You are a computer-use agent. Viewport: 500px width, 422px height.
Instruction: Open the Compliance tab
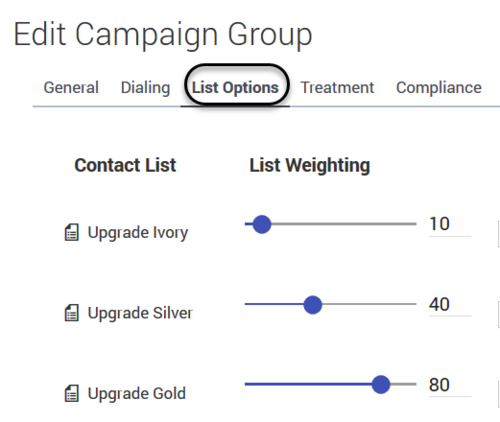pos(439,88)
